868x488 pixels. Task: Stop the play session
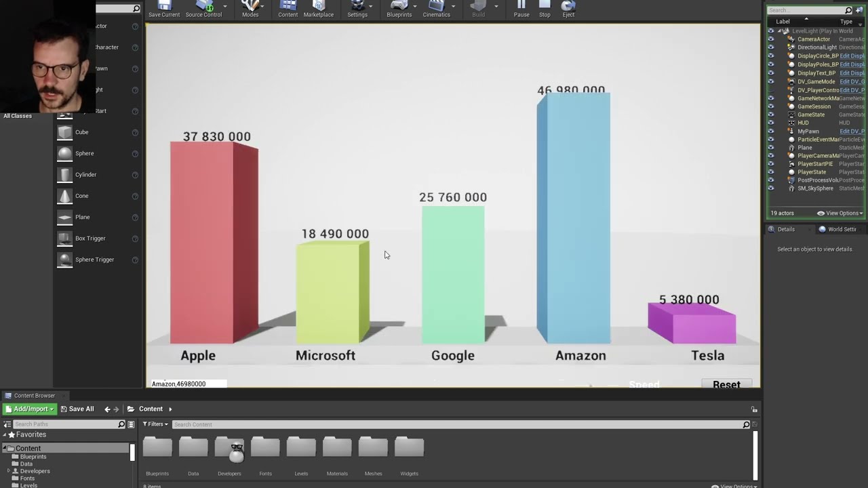545,9
